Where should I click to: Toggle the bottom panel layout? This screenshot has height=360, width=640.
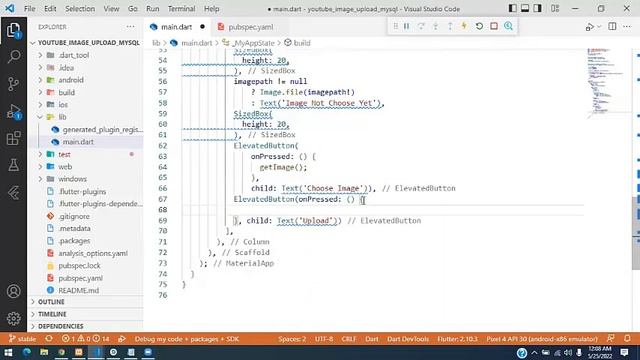tap(525, 8)
